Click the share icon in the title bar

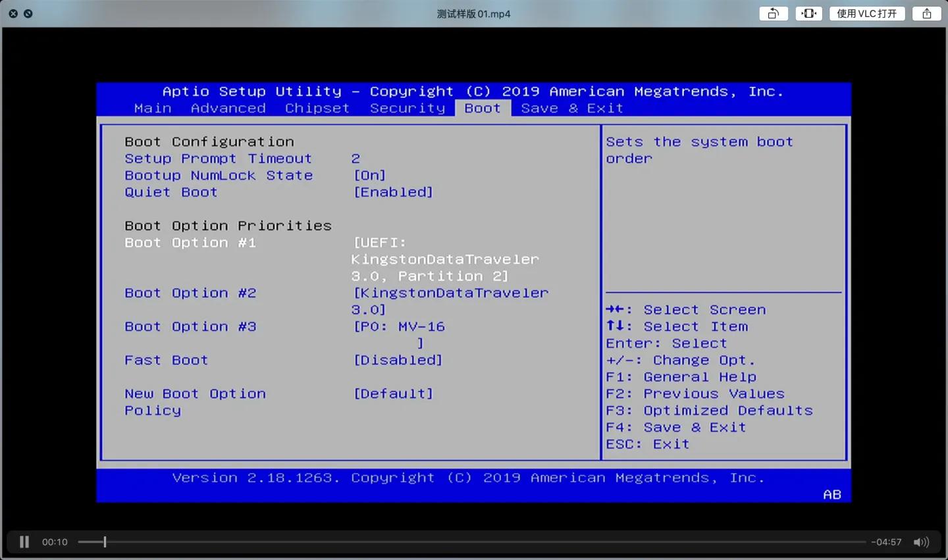926,14
